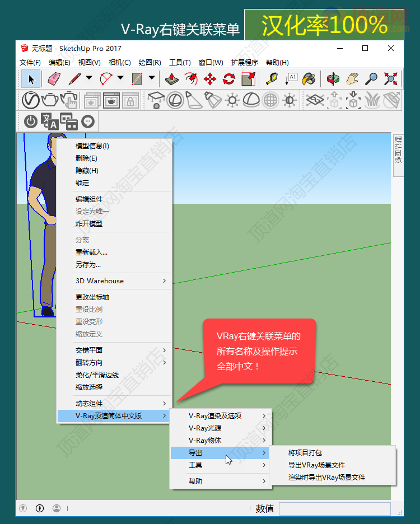
Task: Activate the Push/Pull tool
Action: (x=172, y=79)
